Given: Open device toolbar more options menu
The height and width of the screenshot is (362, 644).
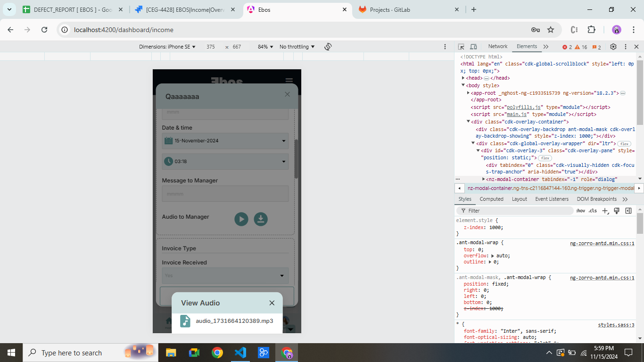Looking at the screenshot, I should click(x=445, y=47).
